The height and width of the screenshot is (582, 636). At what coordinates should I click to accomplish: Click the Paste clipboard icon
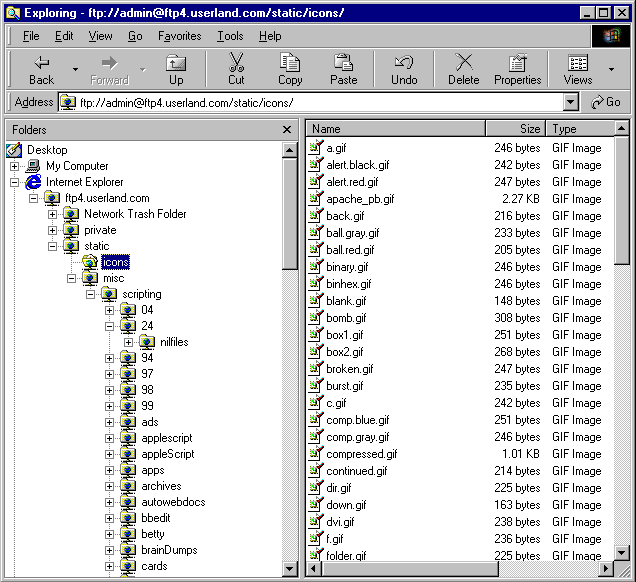[343, 63]
